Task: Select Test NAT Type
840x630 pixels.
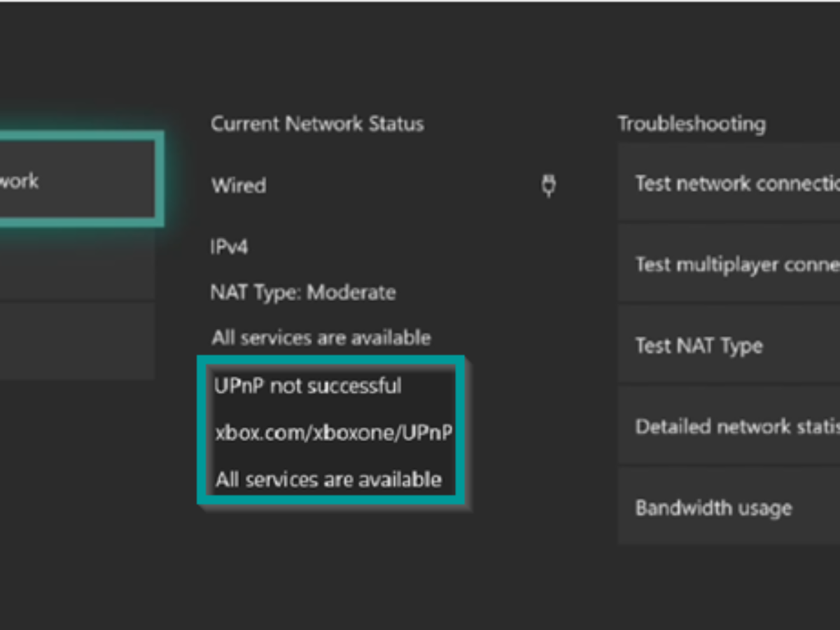Action: (728, 346)
